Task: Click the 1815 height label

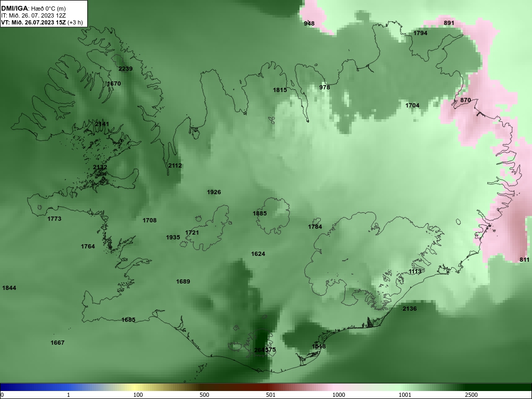Action: click(x=280, y=90)
